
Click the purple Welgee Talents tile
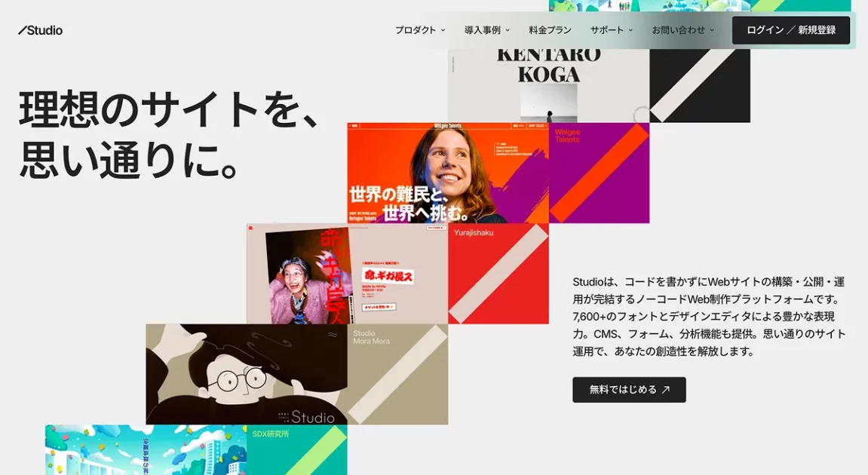(599, 173)
